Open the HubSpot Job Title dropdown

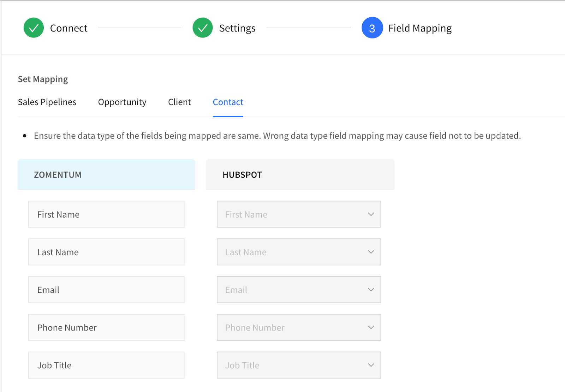click(x=299, y=365)
